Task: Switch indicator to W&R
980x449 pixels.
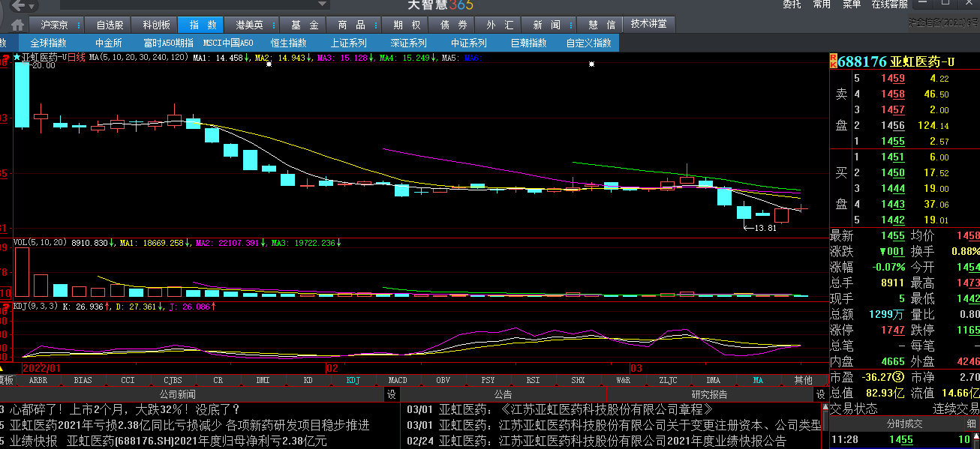Action: pos(623,380)
